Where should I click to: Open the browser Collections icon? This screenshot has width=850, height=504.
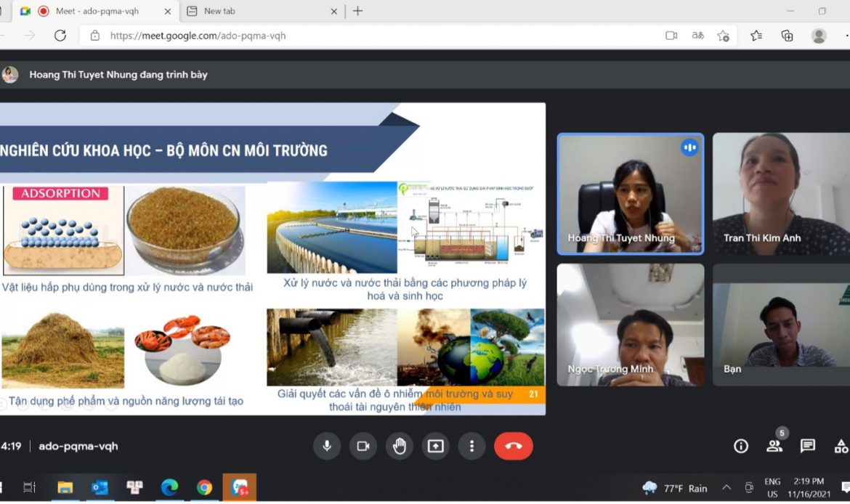[x=787, y=36]
